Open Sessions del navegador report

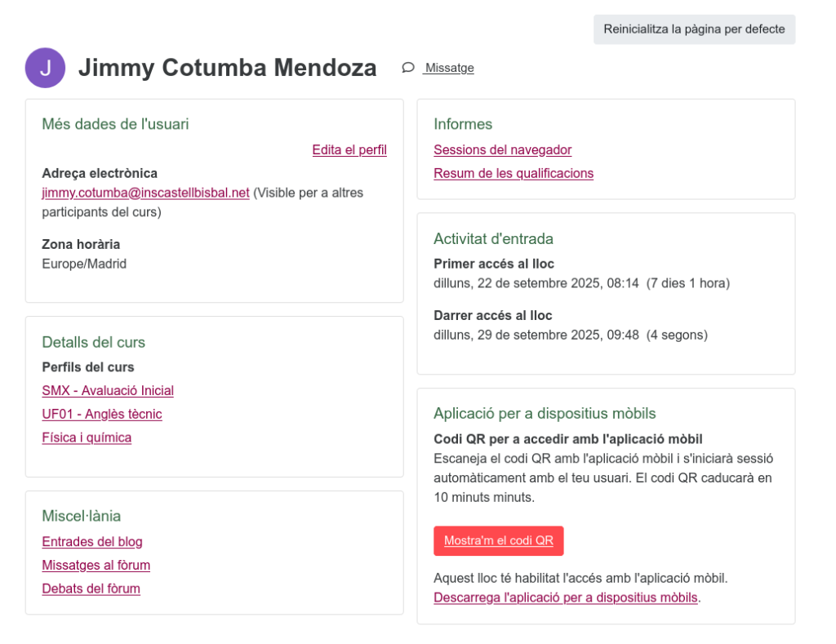(x=502, y=149)
